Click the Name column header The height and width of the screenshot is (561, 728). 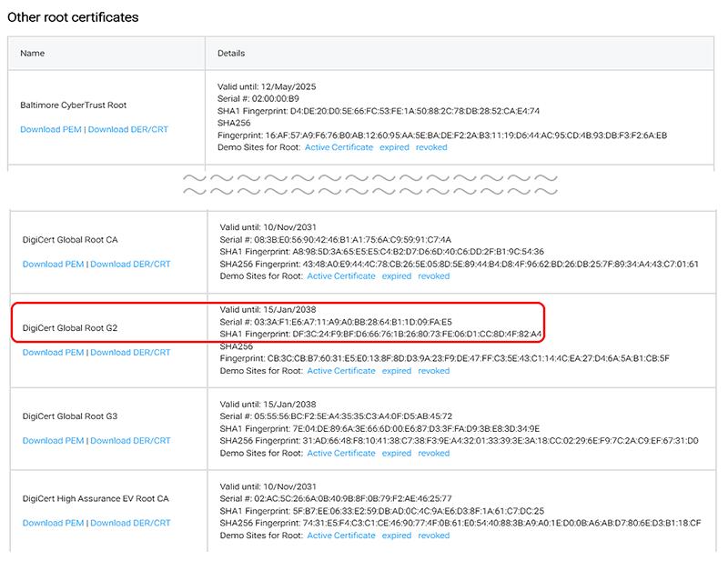pyautogui.click(x=33, y=54)
